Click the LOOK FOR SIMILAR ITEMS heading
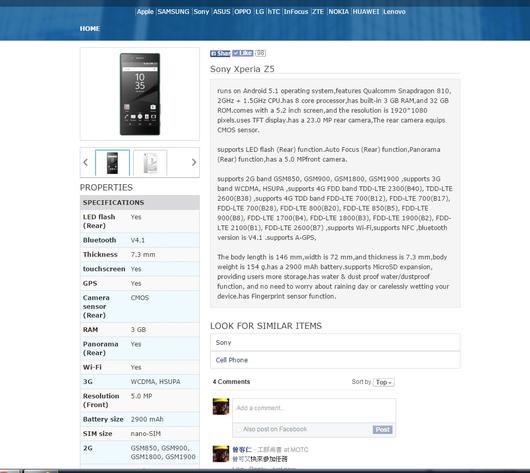 point(266,326)
